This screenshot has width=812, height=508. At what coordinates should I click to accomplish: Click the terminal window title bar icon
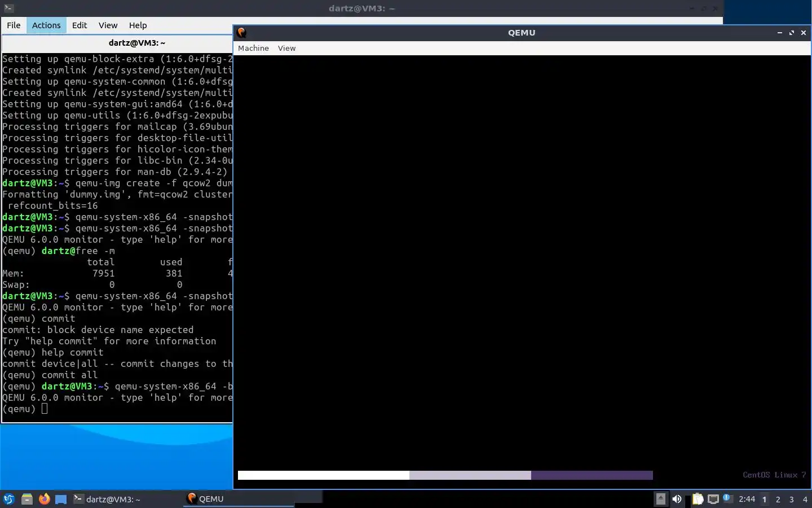click(8, 8)
